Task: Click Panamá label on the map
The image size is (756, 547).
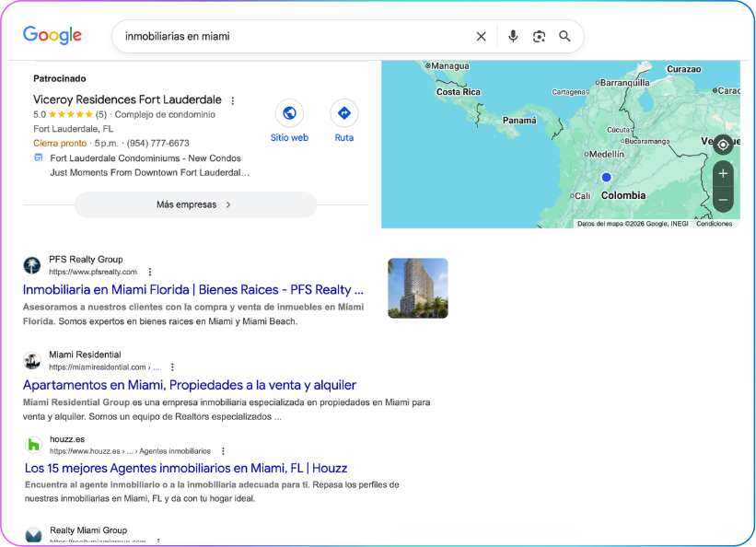Action: tap(519, 120)
